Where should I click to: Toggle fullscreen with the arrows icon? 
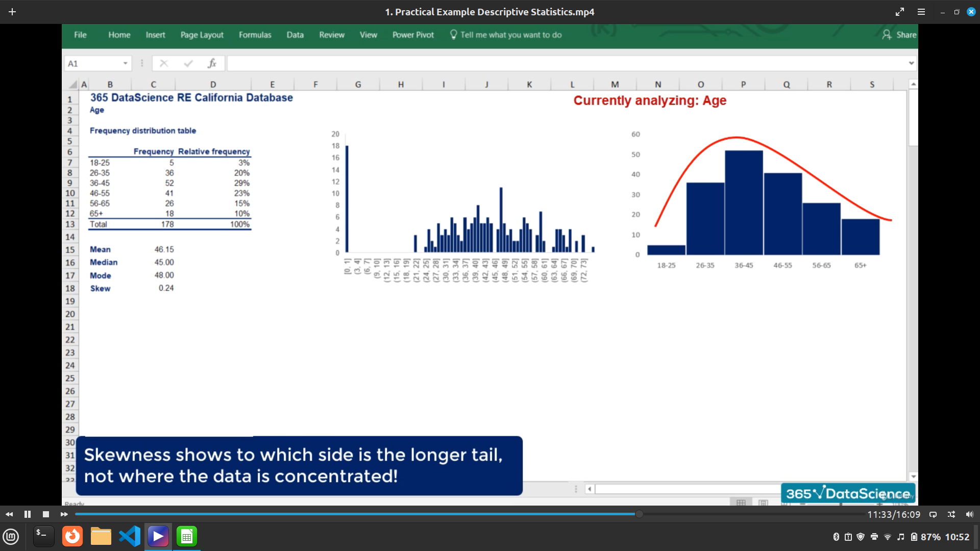pyautogui.click(x=900, y=12)
